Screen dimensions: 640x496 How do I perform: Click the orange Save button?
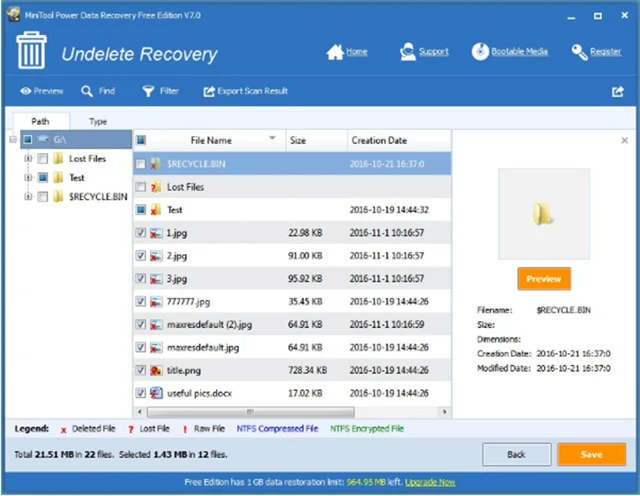tap(591, 454)
